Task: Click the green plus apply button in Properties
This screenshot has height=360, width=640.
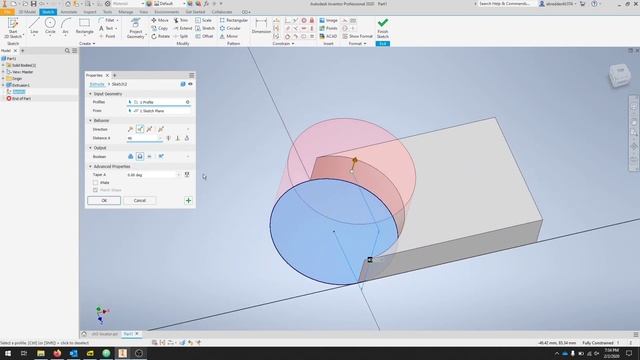Action: [188, 200]
